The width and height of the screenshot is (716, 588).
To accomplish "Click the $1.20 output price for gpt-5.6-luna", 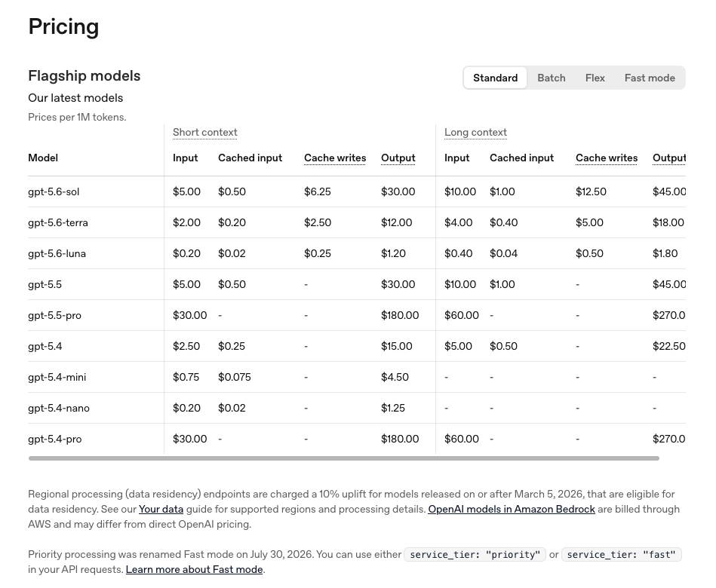I will pyautogui.click(x=393, y=253).
